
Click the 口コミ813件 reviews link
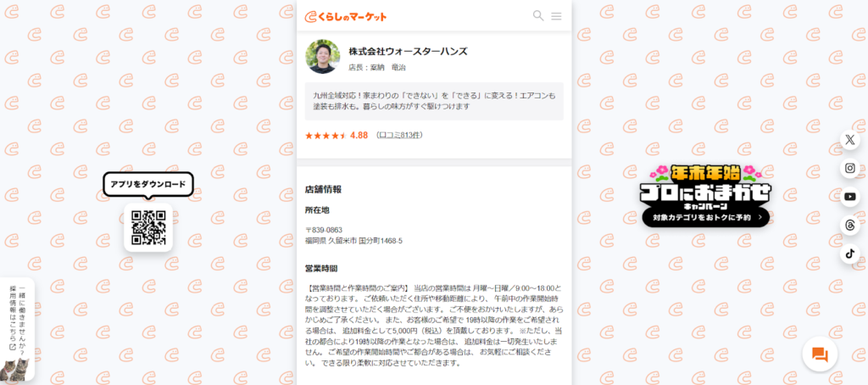400,135
